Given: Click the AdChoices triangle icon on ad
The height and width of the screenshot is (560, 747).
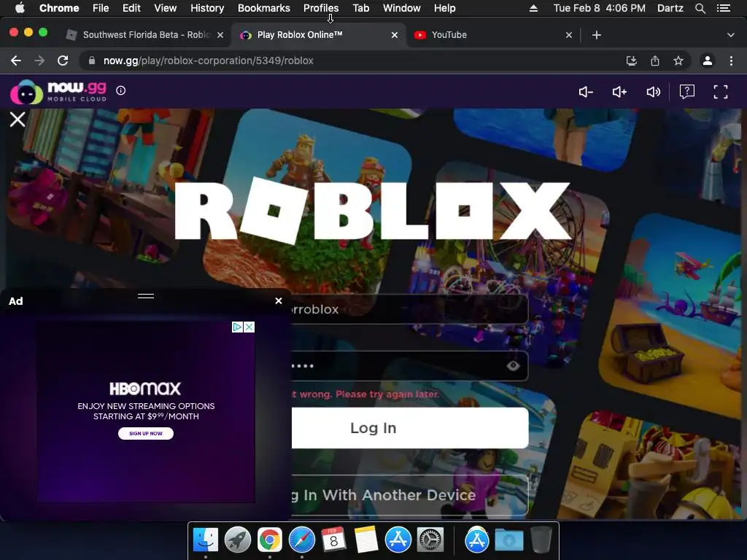Looking at the screenshot, I should (x=237, y=327).
